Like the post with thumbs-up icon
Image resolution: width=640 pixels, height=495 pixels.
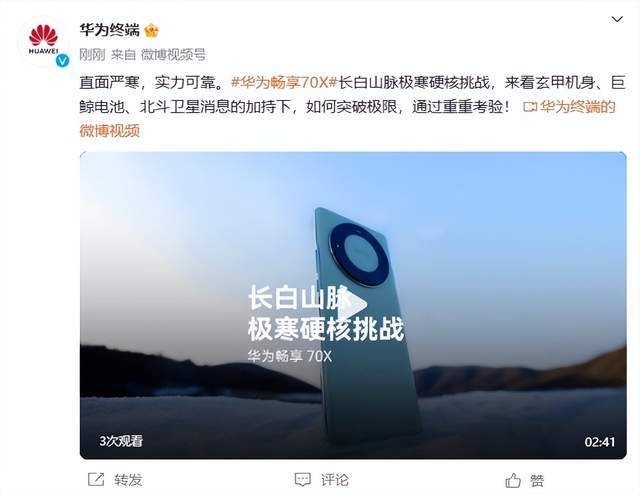pyautogui.click(x=513, y=480)
